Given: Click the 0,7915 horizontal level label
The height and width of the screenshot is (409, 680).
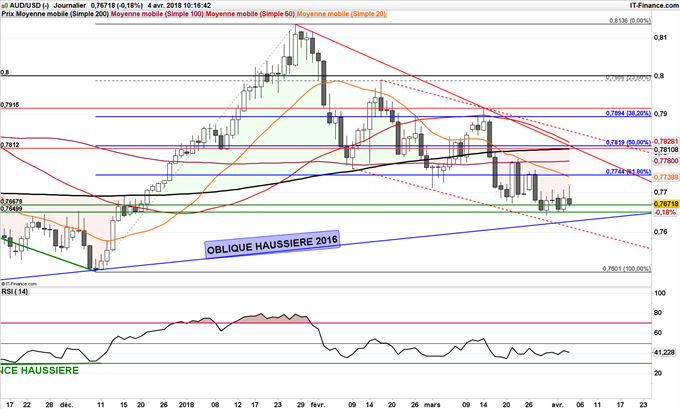Looking at the screenshot, I should tap(10, 105).
